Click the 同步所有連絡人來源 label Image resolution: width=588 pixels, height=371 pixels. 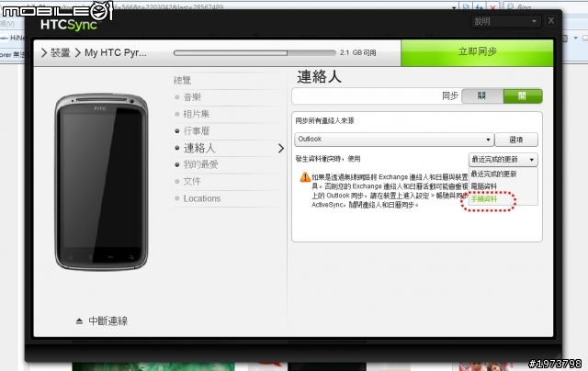(324, 120)
